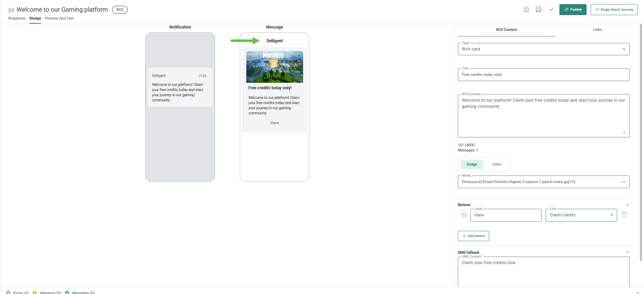Click the yellow Warnings status icon
Image resolution: width=644 pixels, height=294 pixels.
35,293
